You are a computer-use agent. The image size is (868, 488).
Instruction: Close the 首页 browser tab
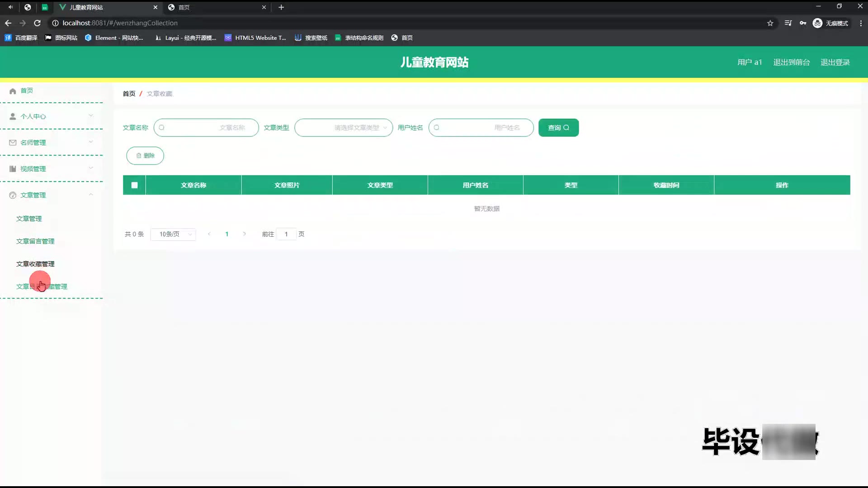tap(264, 7)
